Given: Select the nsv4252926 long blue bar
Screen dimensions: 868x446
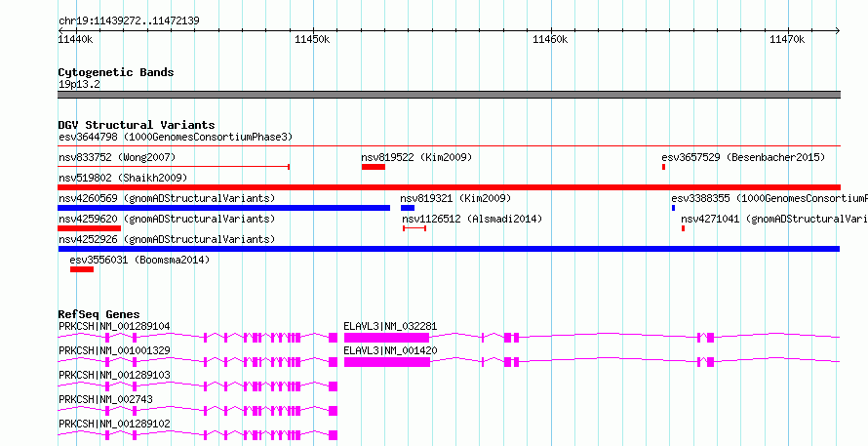Looking at the screenshot, I should pyautogui.click(x=449, y=249).
